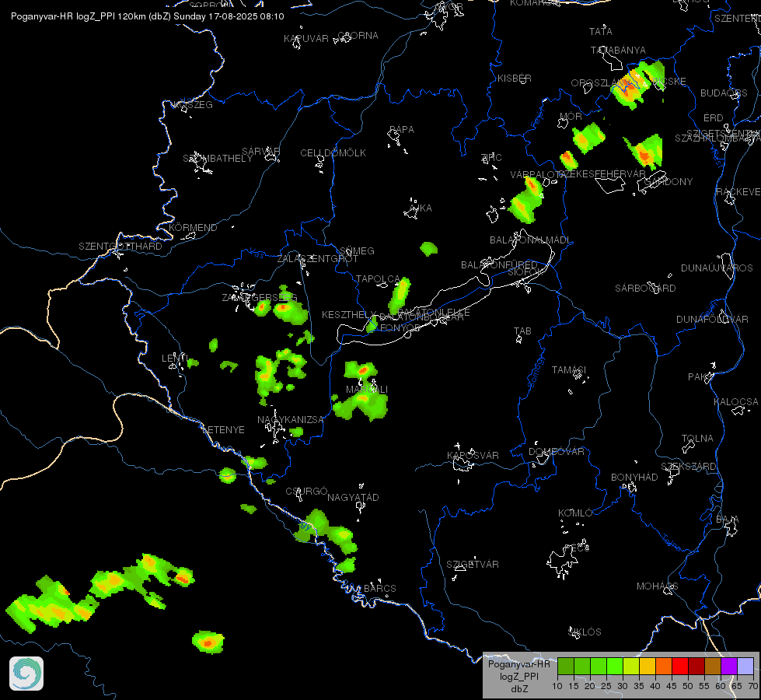This screenshot has width=761, height=700.
Task: Click the TAB town label
Action: tap(522, 331)
